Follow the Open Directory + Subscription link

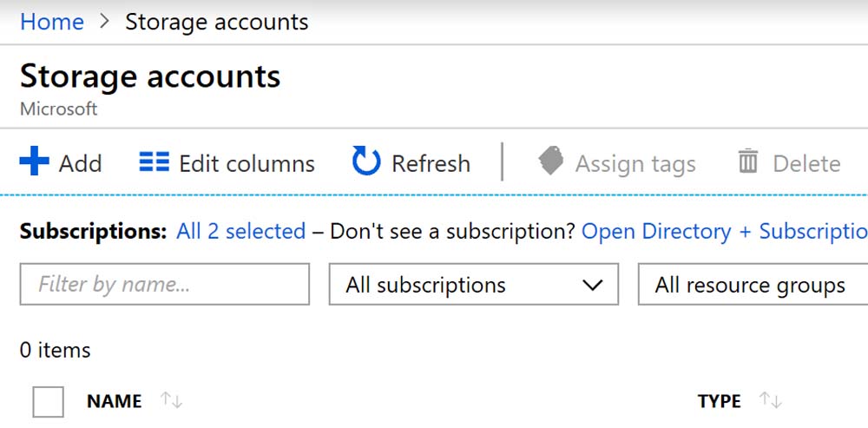tap(725, 231)
